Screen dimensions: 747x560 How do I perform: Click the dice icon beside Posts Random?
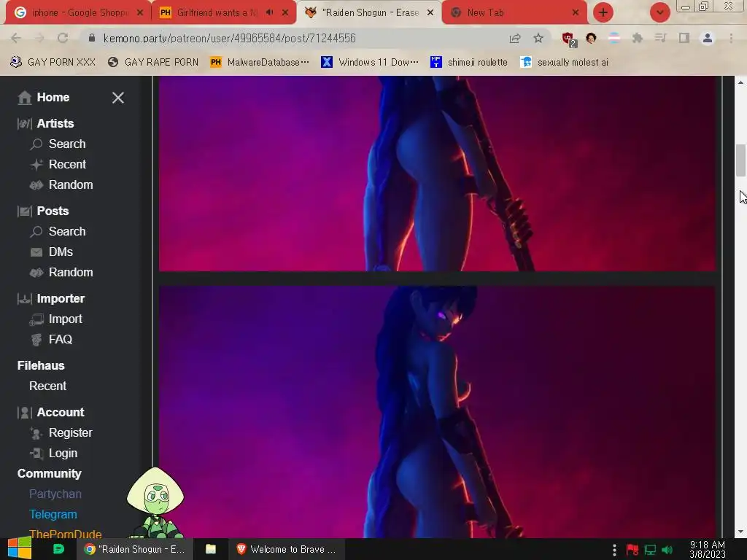(x=36, y=273)
